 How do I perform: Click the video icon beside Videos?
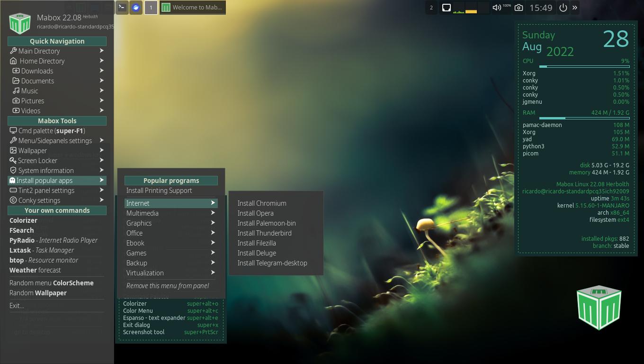point(16,110)
